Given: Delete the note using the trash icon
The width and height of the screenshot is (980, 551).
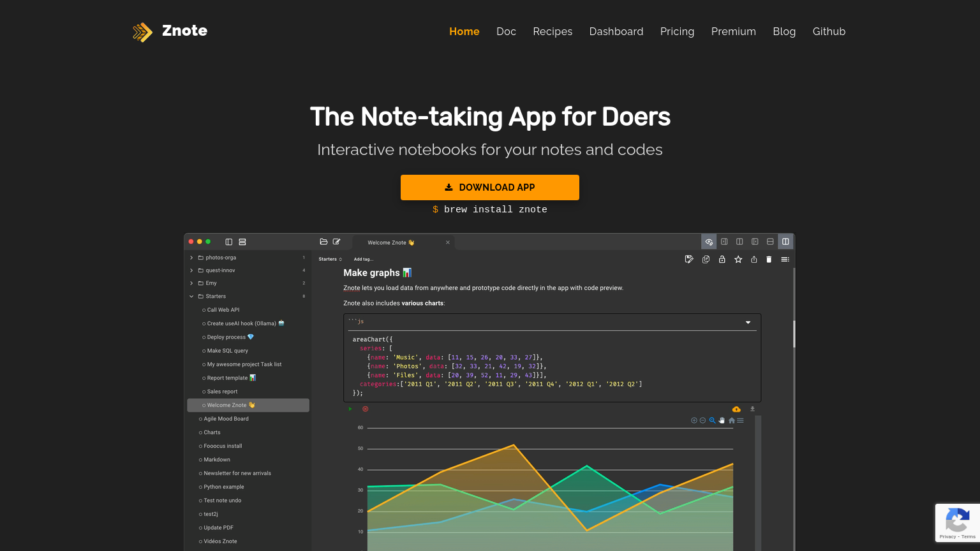Looking at the screenshot, I should 769,259.
